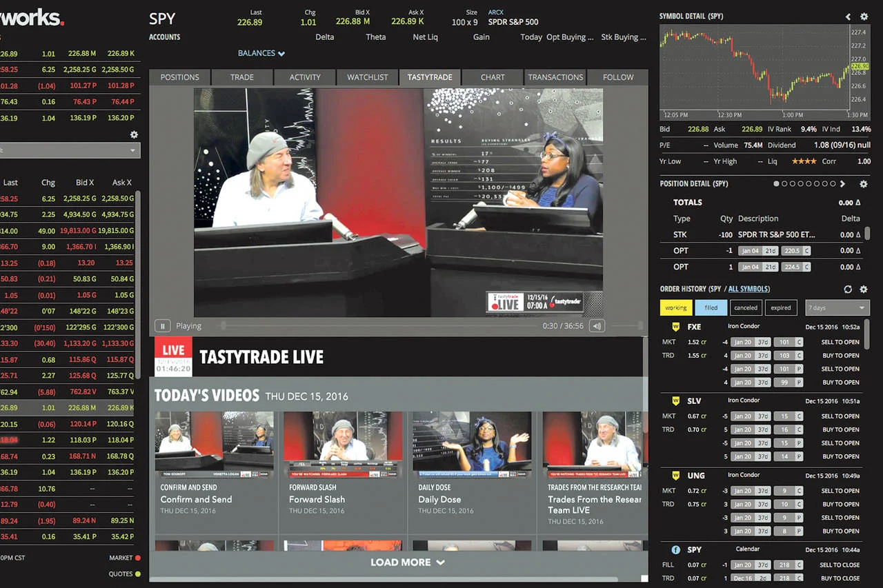Switch to the CHART tab

[493, 77]
